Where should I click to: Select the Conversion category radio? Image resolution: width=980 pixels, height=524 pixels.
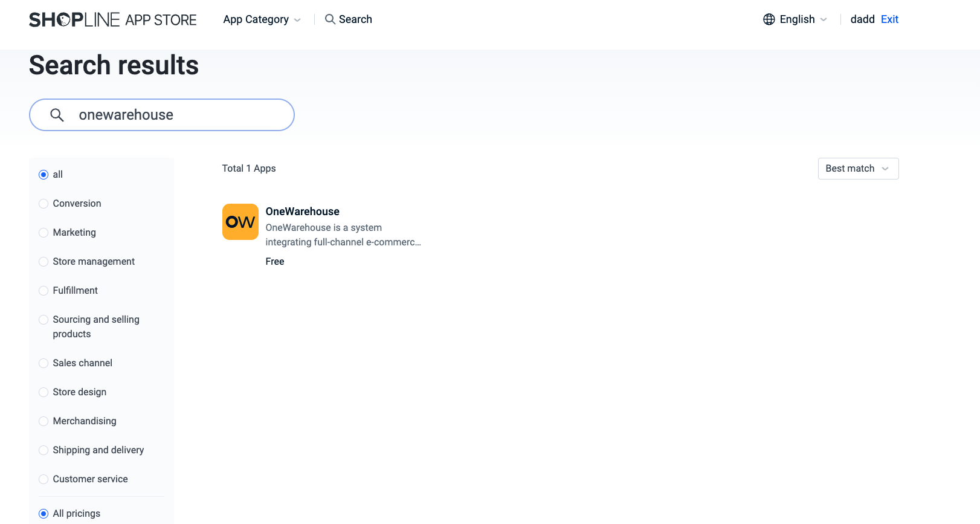(44, 204)
